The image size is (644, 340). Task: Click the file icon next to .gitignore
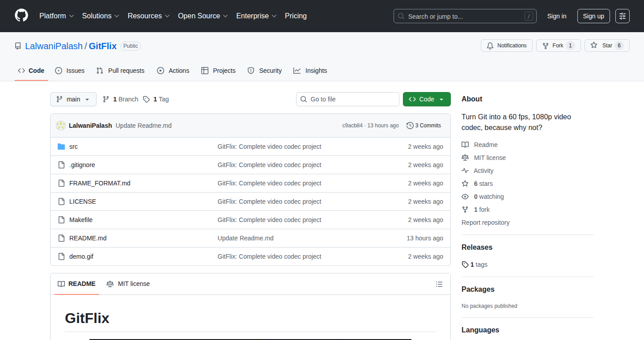61,165
